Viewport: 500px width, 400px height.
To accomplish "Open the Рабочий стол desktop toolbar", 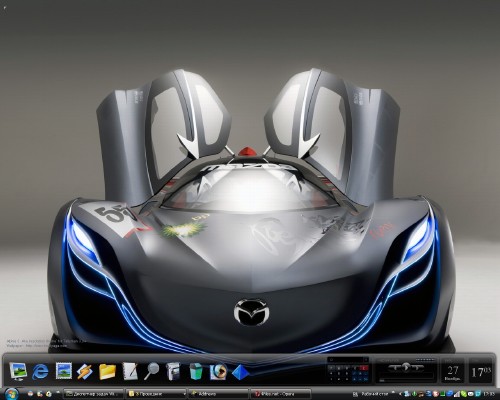I will (x=375, y=394).
